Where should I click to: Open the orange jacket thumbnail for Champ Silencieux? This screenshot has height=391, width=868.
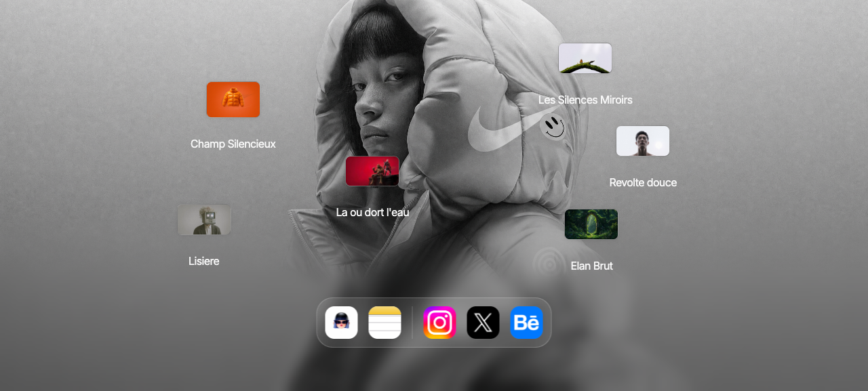[x=233, y=100]
